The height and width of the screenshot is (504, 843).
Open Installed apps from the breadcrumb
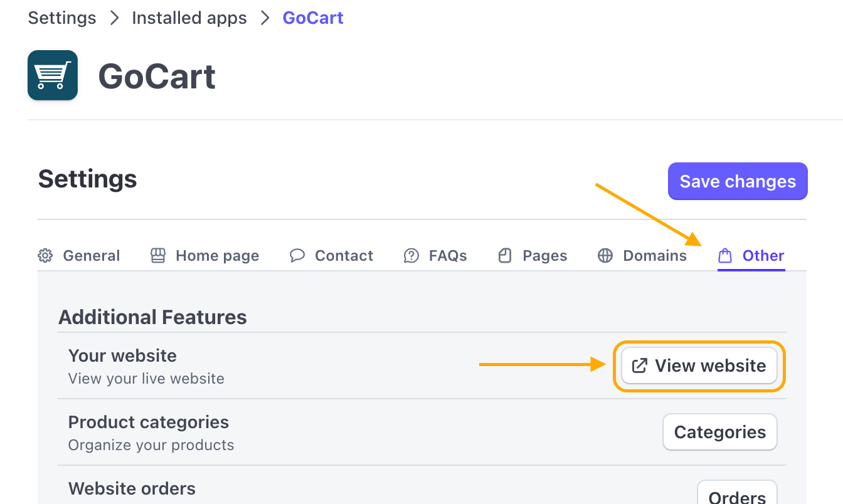(x=189, y=18)
